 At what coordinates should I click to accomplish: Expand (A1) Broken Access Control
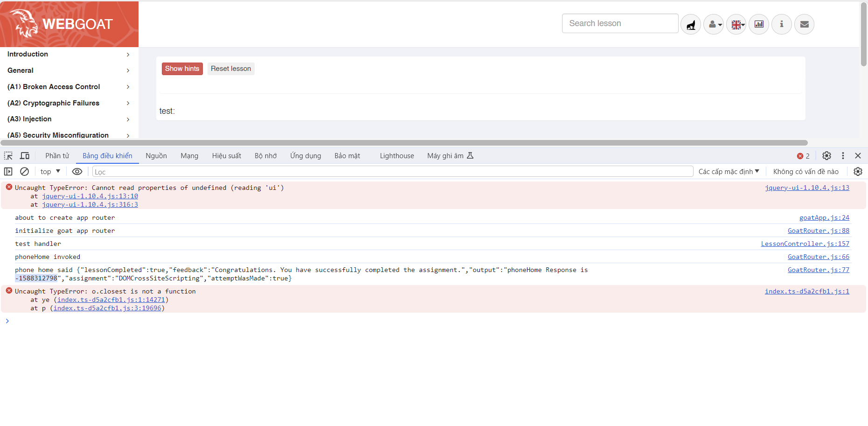point(69,87)
